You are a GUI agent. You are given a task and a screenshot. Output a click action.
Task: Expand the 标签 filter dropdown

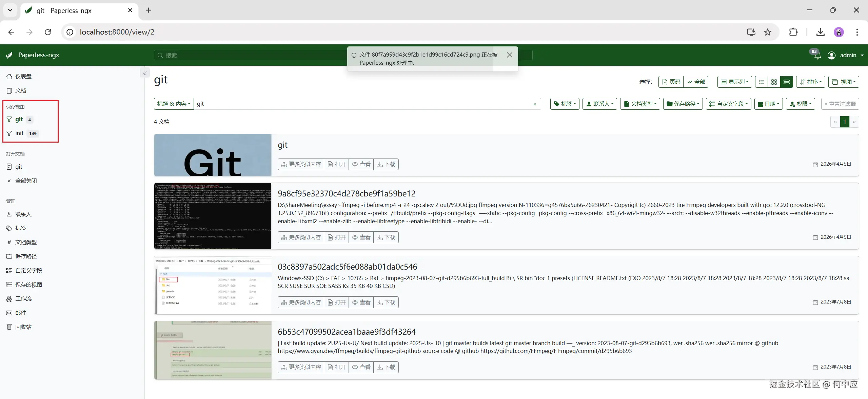565,104
